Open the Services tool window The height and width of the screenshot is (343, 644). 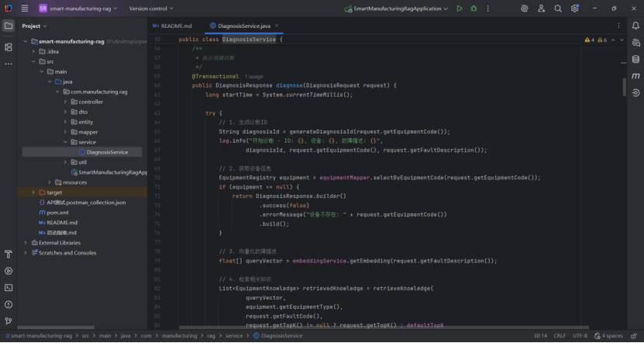click(x=9, y=271)
